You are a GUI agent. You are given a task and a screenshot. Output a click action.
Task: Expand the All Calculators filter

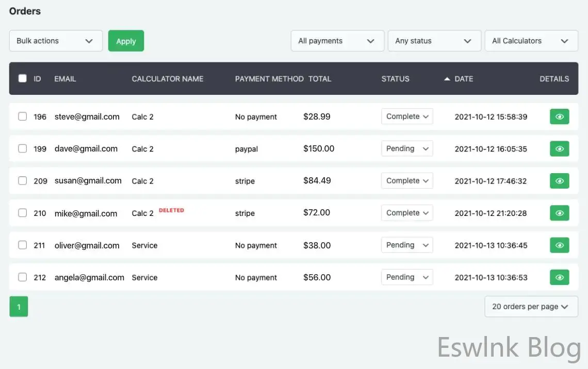[x=531, y=41]
